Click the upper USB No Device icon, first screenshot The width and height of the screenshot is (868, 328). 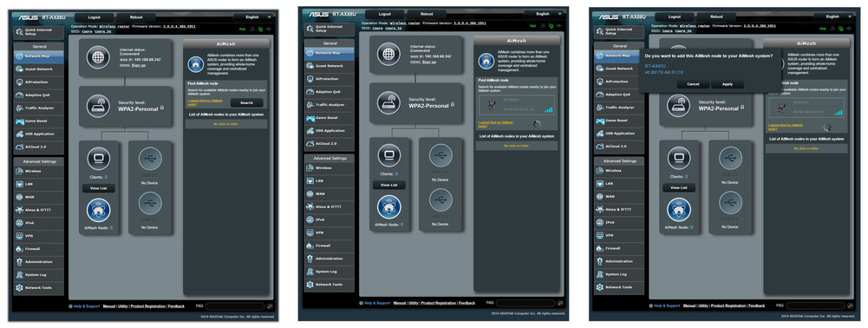click(150, 159)
